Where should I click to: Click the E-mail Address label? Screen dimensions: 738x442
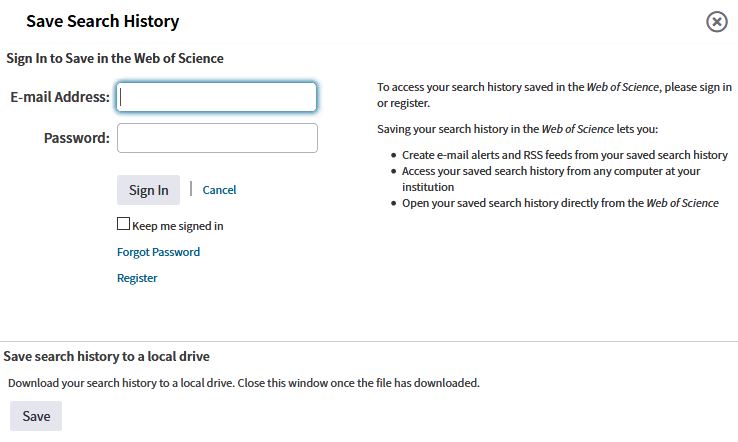(x=60, y=97)
